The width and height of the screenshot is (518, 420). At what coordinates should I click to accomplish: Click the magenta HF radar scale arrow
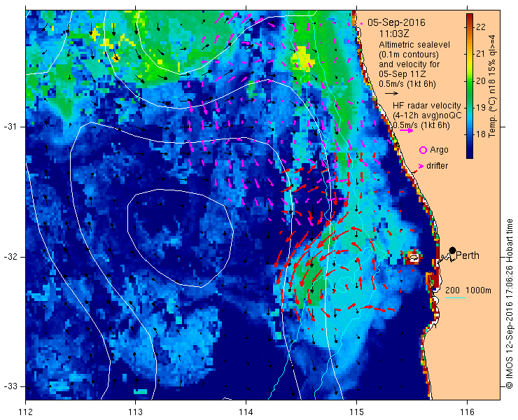point(406,130)
